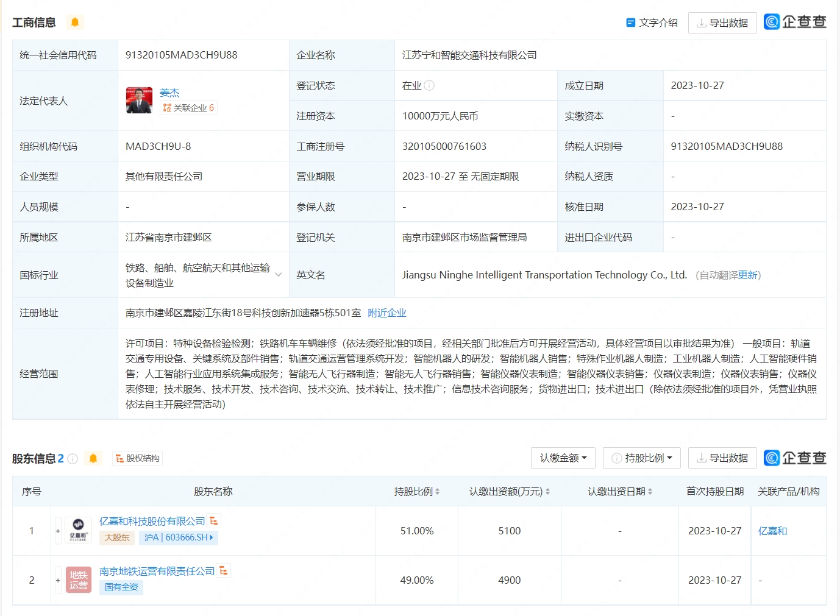840x616 pixels.
Task: Click equity chart icon next to 亿嘉和科技股份有限公司
Action: [213, 521]
